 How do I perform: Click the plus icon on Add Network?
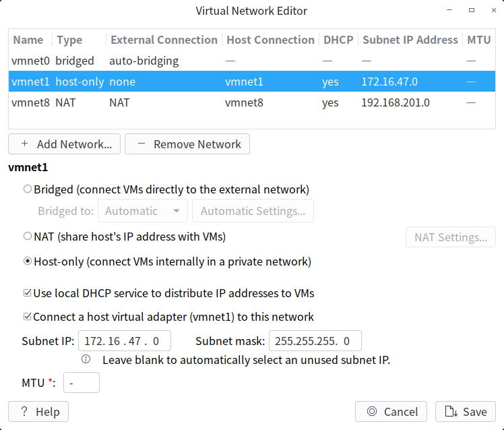25,144
